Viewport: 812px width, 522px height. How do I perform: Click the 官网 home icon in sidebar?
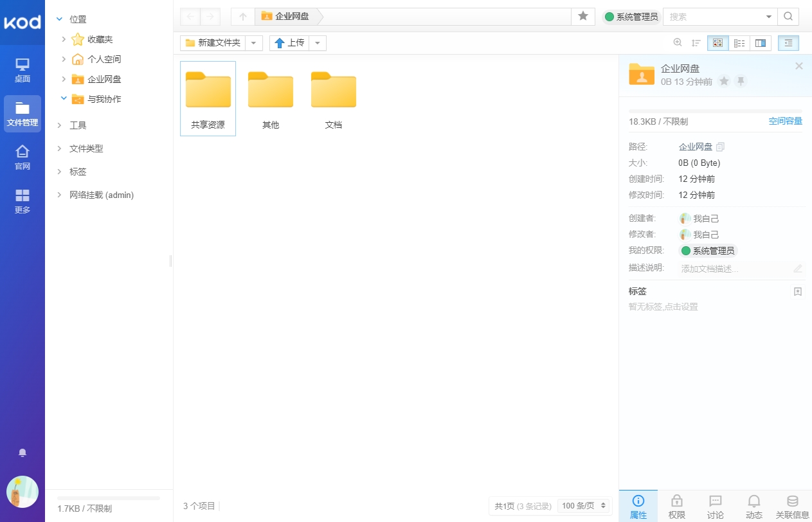click(x=23, y=157)
